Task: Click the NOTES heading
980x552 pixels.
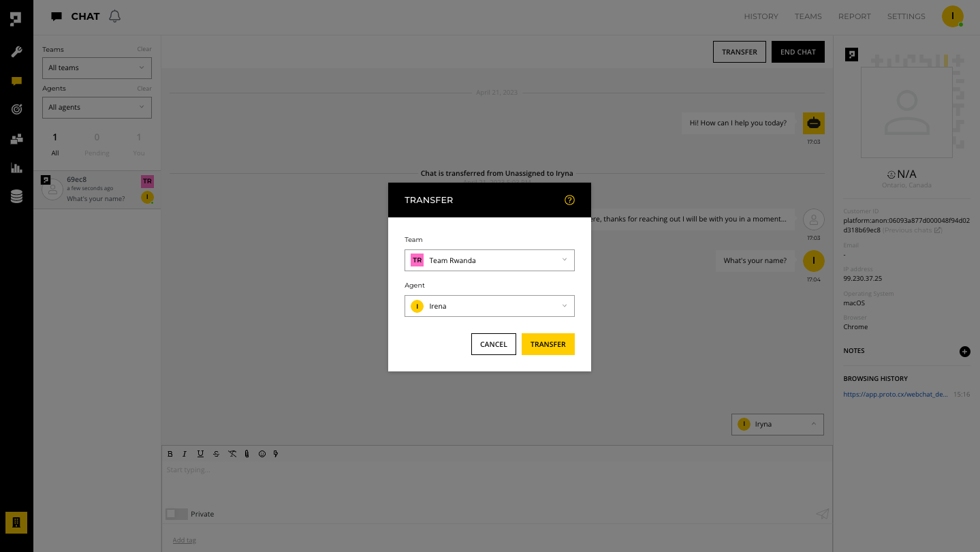Action: point(854,351)
